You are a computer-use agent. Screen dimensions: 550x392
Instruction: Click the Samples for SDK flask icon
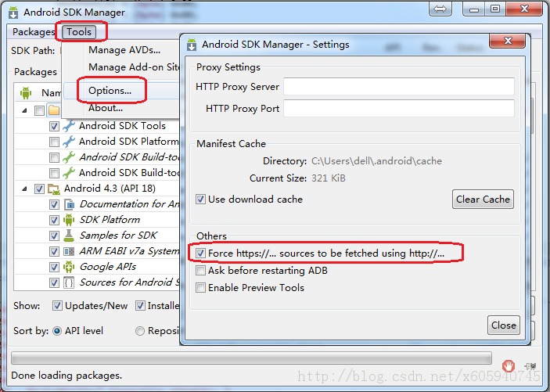[x=69, y=236]
